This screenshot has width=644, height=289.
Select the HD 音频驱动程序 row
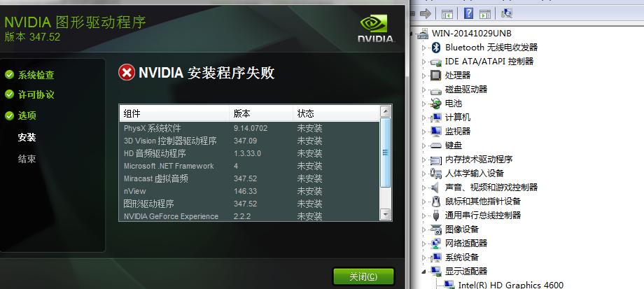(249, 153)
